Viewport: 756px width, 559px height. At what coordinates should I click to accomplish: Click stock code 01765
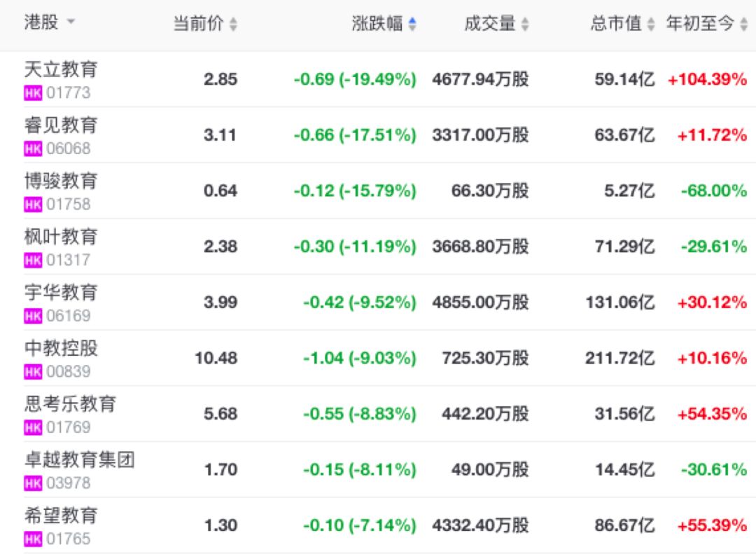click(69, 539)
